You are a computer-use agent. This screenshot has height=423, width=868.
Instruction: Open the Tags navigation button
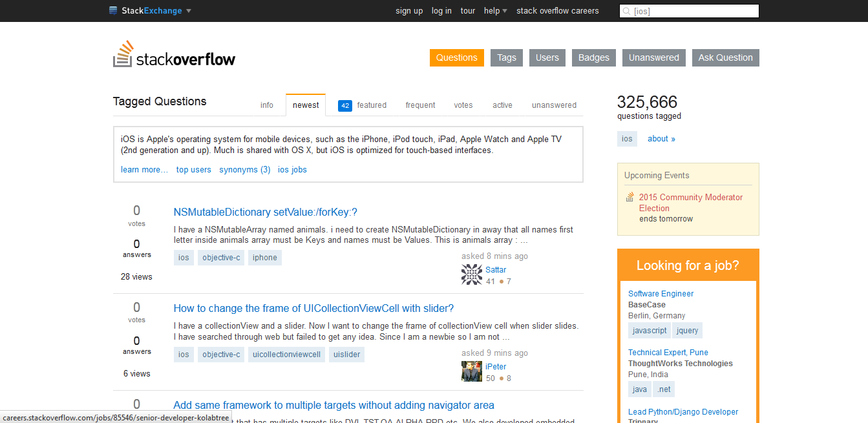pos(507,57)
